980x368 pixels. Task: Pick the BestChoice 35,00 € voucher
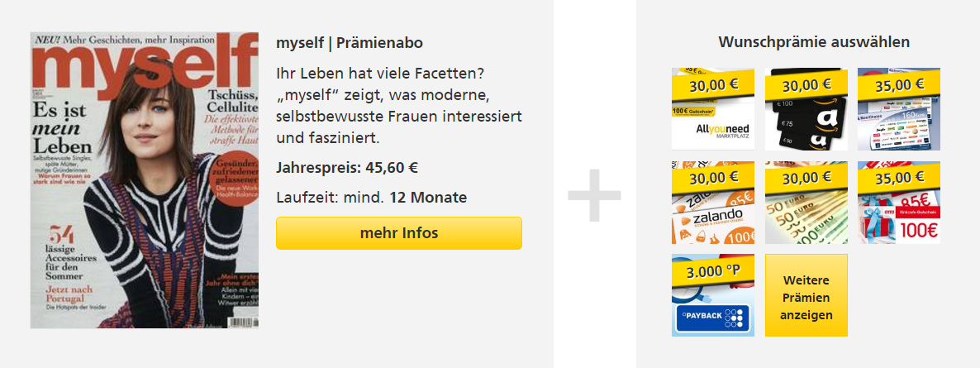coord(899,109)
